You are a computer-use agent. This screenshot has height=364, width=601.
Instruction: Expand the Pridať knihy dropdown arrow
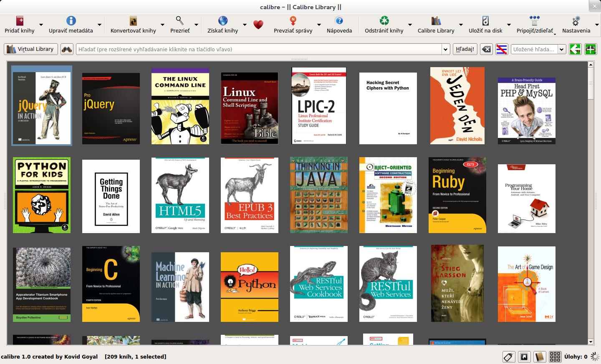[x=42, y=25]
